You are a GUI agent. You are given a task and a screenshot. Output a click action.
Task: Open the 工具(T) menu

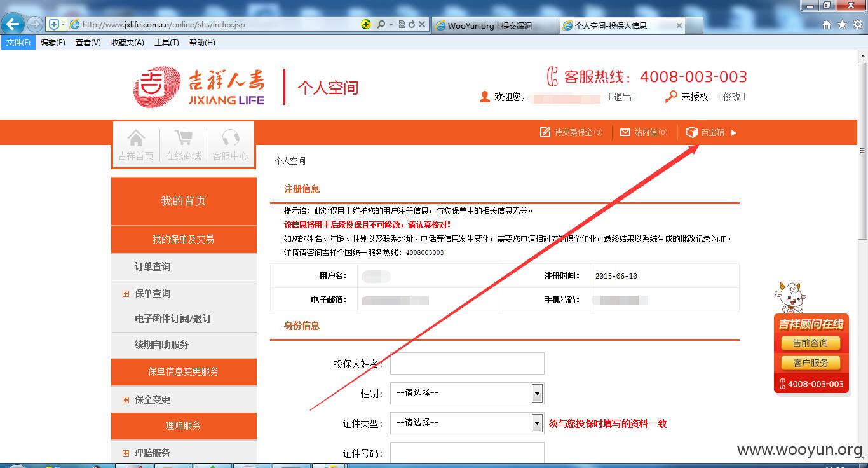point(166,43)
